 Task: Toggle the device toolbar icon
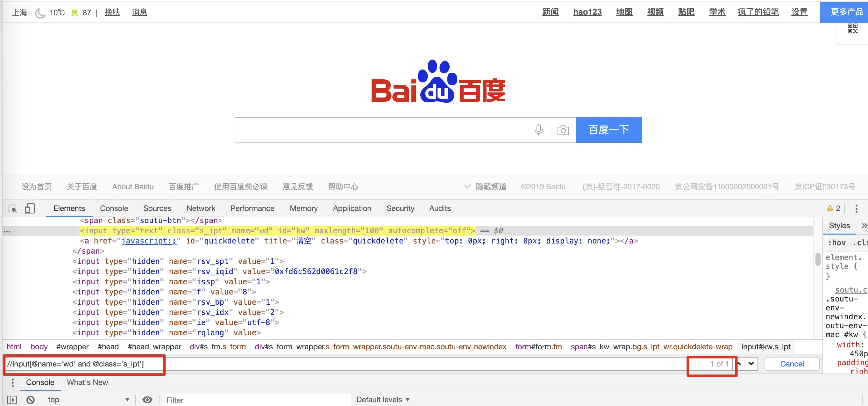[x=30, y=208]
